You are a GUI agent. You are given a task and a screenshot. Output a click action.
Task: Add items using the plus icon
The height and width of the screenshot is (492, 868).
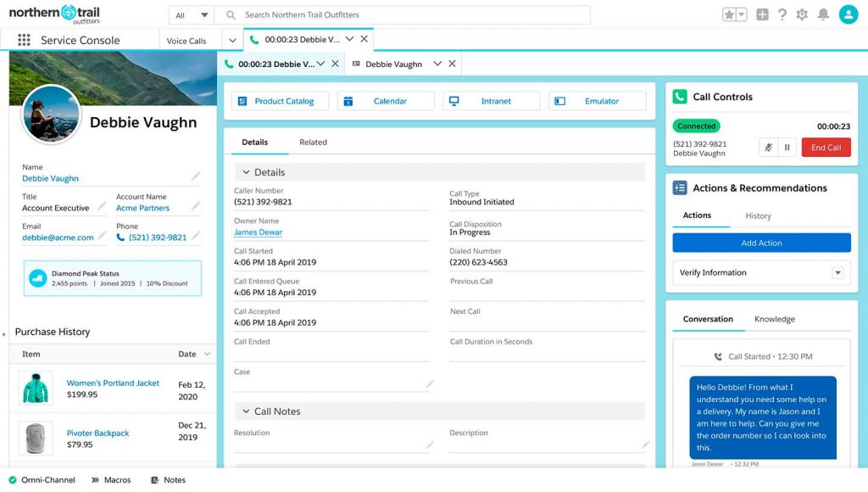(x=761, y=14)
